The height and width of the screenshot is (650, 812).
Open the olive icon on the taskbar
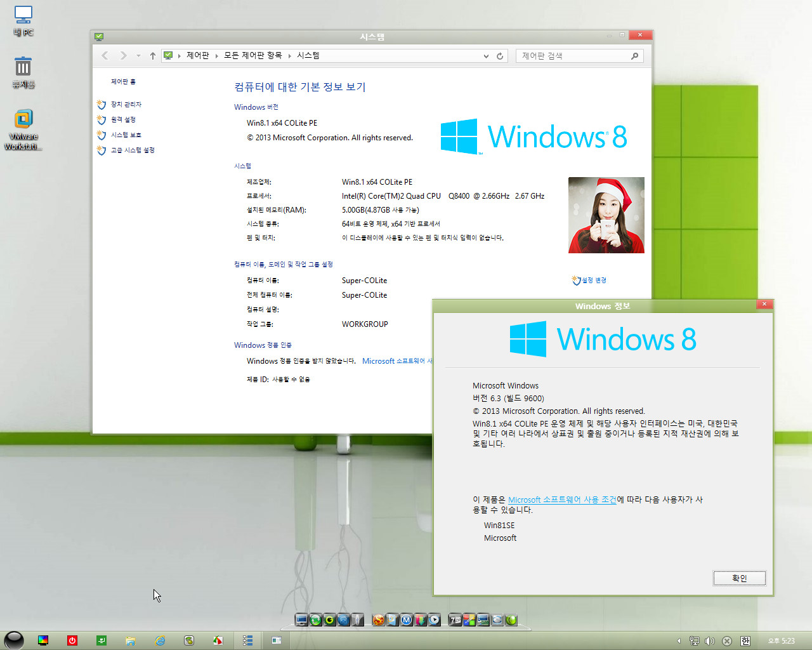click(x=189, y=640)
